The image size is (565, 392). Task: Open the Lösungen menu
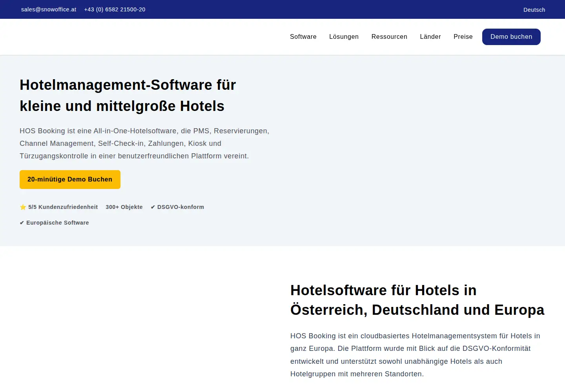coord(344,36)
